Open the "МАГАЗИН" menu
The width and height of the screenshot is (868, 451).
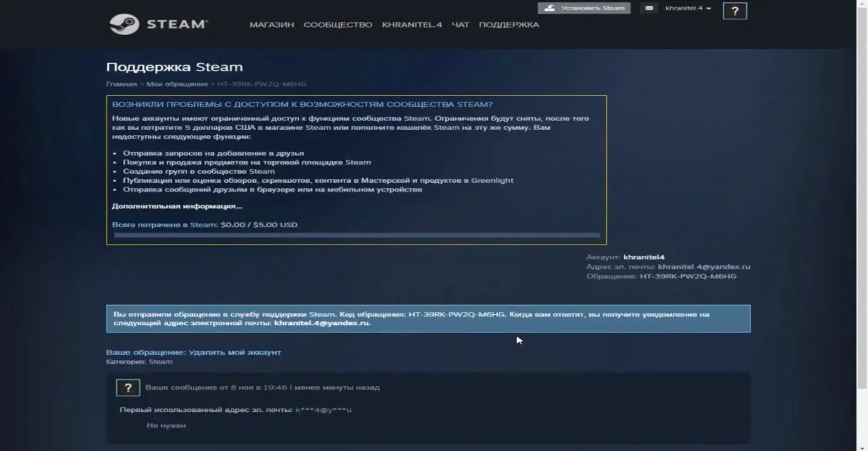(x=272, y=25)
